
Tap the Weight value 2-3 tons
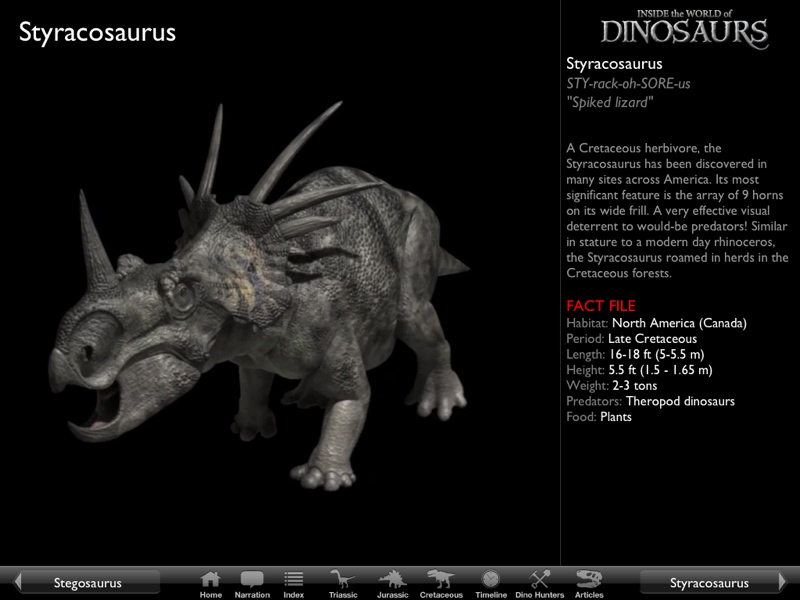point(635,386)
